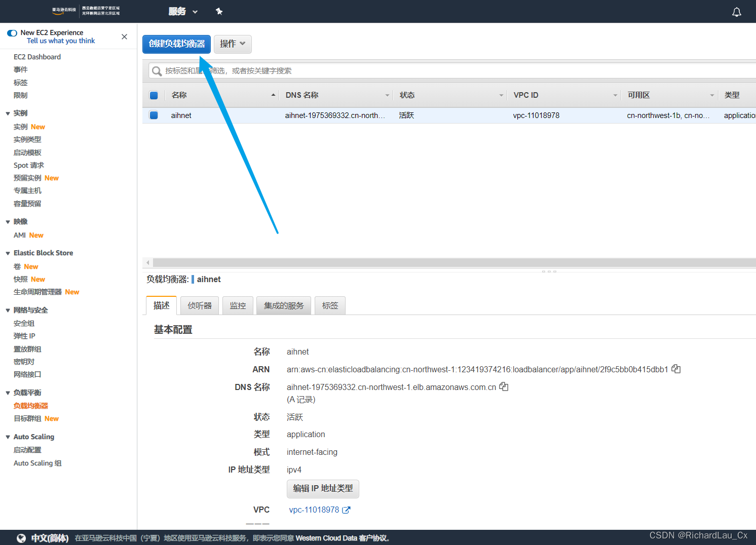Open EC2 Dashboard in sidebar

coord(37,57)
